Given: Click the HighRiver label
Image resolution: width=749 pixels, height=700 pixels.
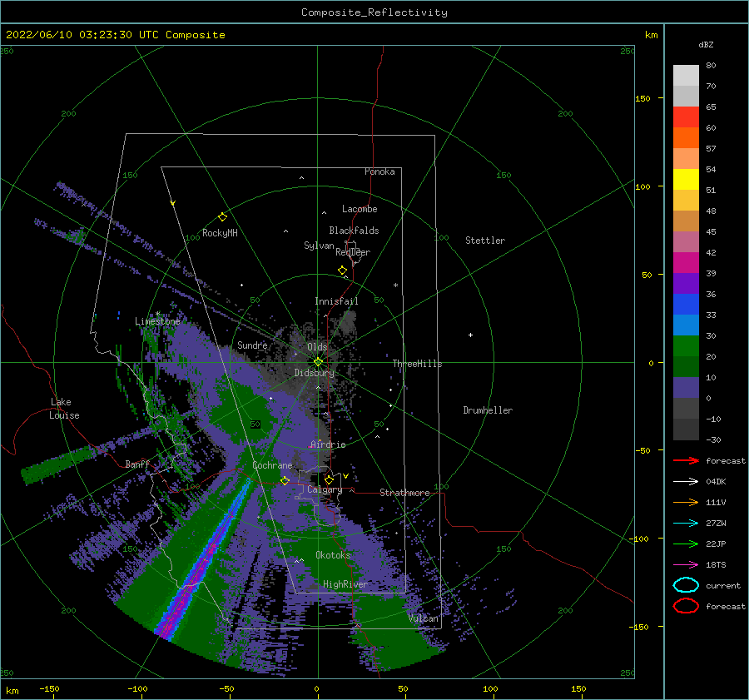Looking at the screenshot, I should [345, 584].
